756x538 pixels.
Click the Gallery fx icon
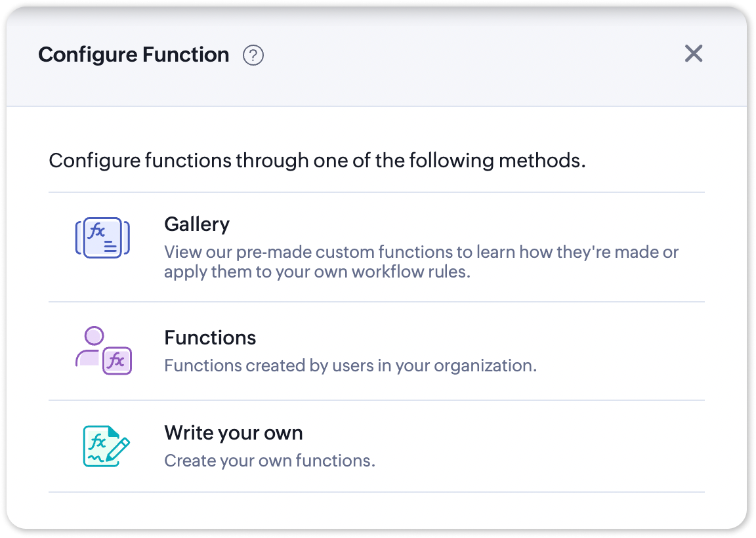click(x=103, y=238)
